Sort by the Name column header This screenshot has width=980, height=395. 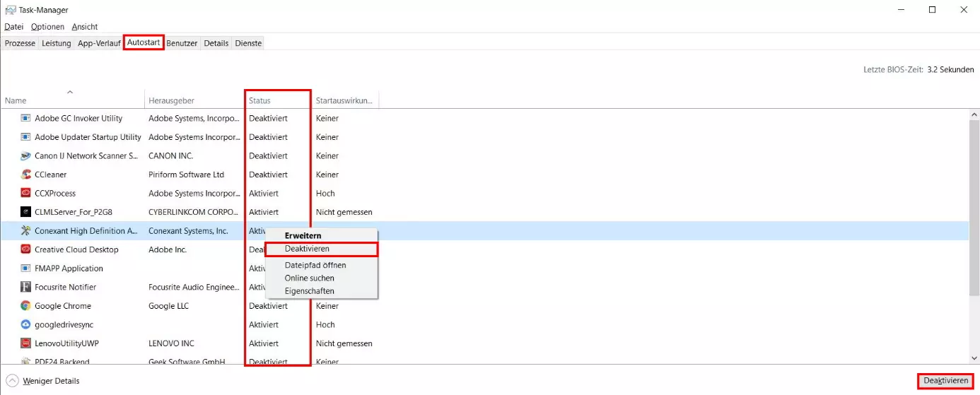[73, 100]
